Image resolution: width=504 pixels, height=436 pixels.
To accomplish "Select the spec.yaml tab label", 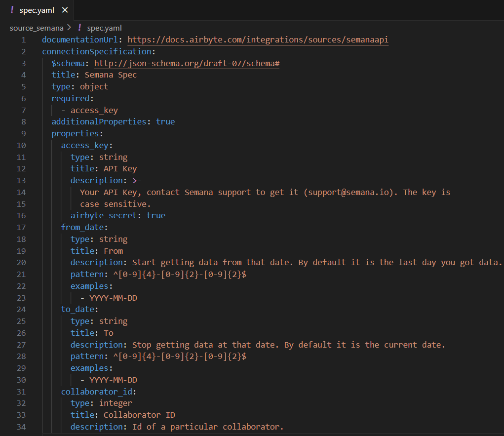I will [x=37, y=10].
